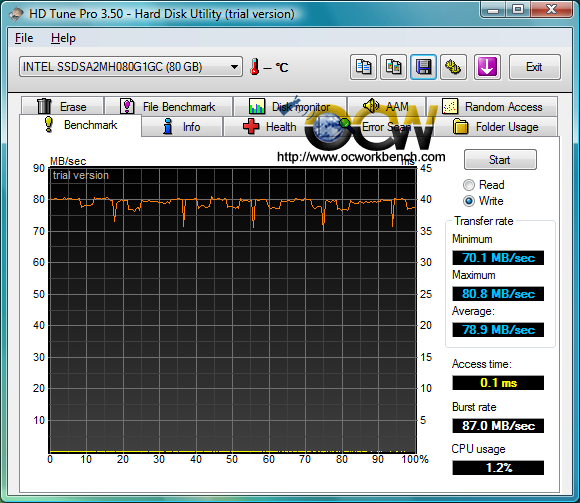The height and width of the screenshot is (503, 580).
Task: Click the Disk monitor chart icon
Action: pos(257,106)
